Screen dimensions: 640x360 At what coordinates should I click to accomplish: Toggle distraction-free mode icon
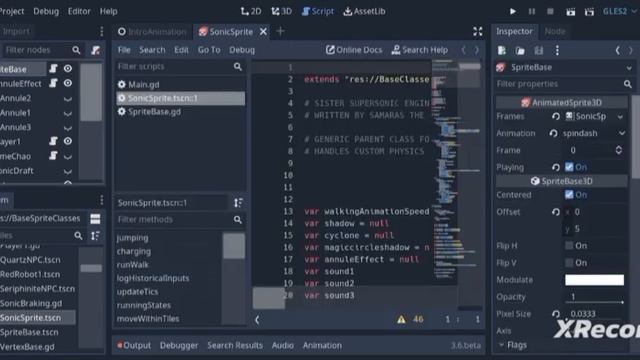point(478,31)
